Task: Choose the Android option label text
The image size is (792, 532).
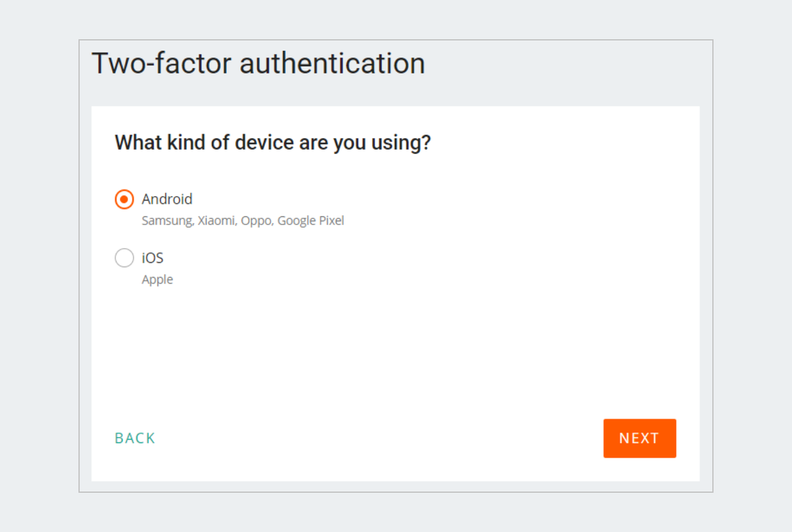Action: click(x=167, y=199)
